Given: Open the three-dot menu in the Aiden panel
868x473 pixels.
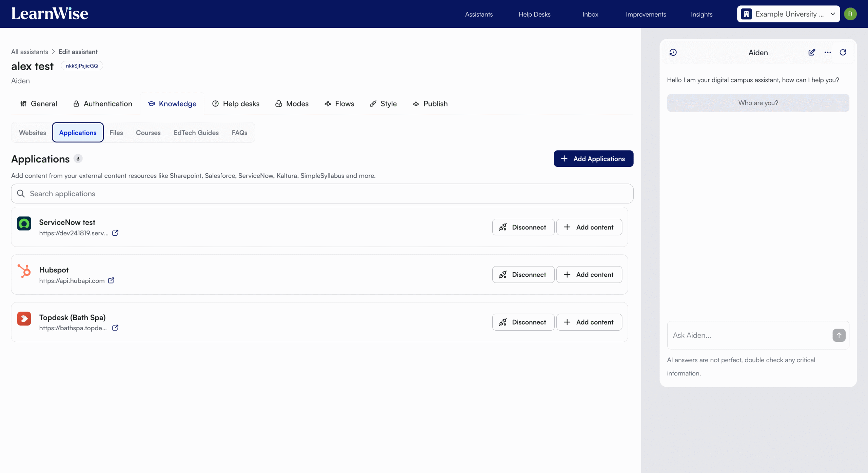Looking at the screenshot, I should (827, 52).
